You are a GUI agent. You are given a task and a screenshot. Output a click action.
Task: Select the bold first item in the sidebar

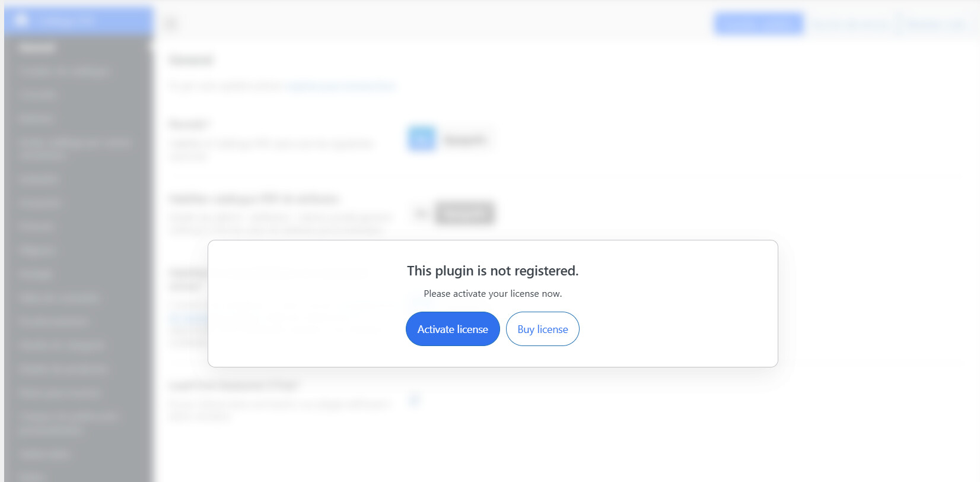[37, 47]
